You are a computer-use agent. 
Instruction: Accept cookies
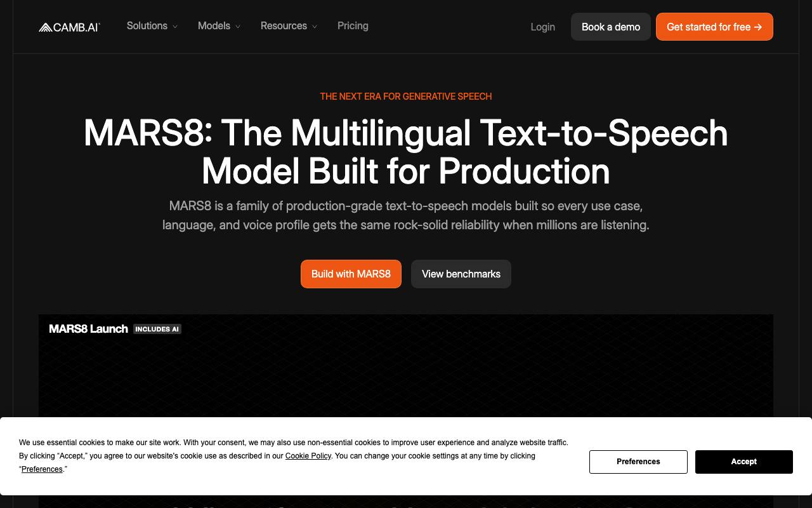(x=744, y=462)
